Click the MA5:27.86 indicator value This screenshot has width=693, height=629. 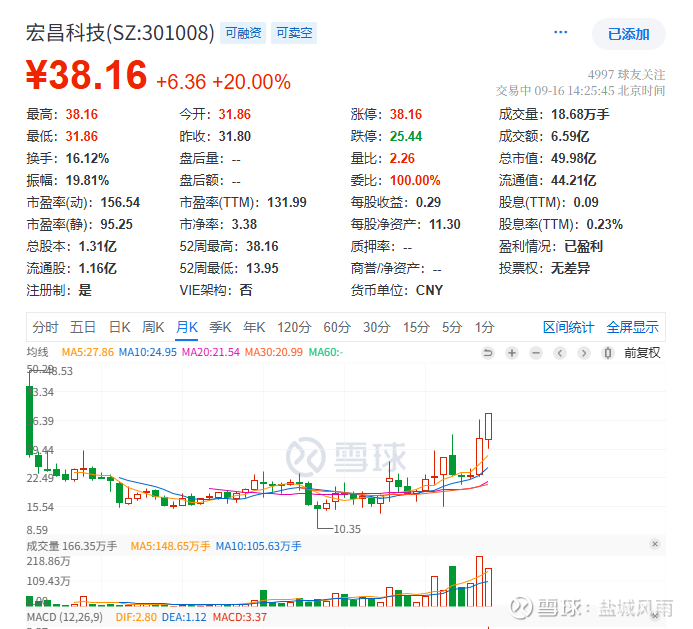88,352
